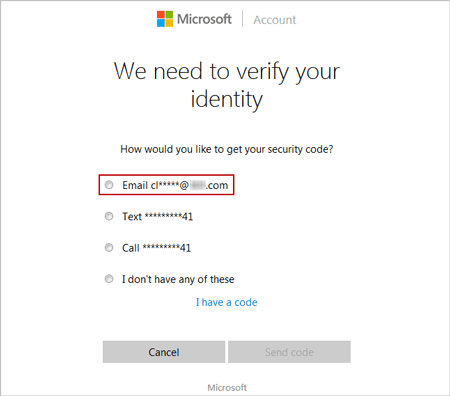Click the "Text *********41" option label

(x=157, y=217)
